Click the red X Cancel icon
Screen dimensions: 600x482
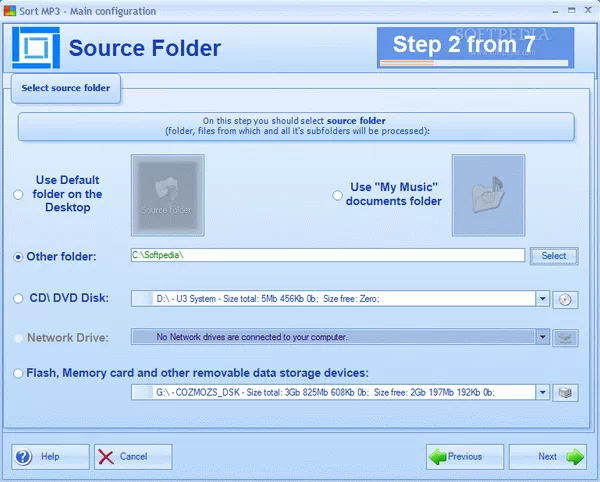[106, 457]
